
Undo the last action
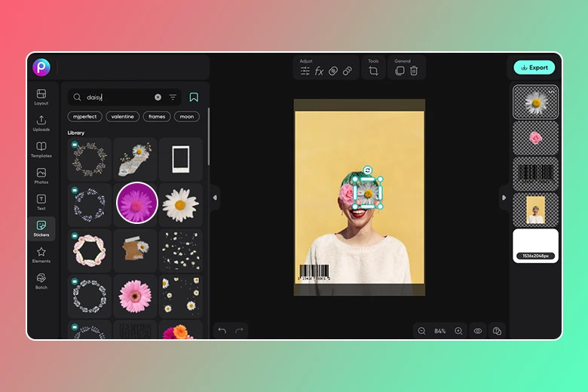pyautogui.click(x=222, y=331)
